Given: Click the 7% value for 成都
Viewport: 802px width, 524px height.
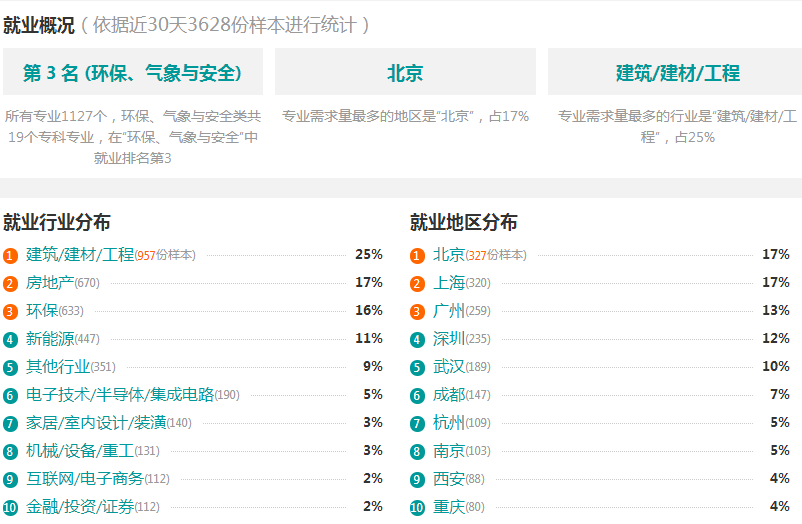Looking at the screenshot, I should coord(780,395).
